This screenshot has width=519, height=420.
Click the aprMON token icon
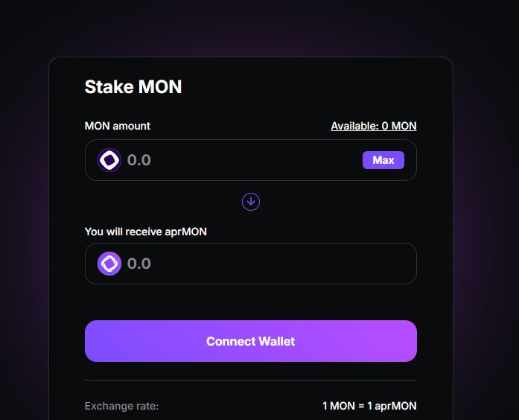(x=109, y=264)
